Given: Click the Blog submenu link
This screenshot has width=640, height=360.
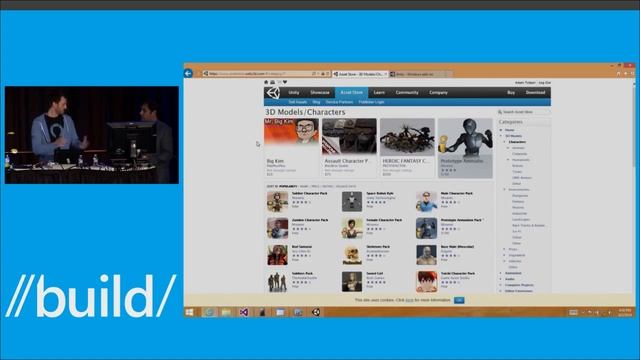Looking at the screenshot, I should [x=316, y=102].
